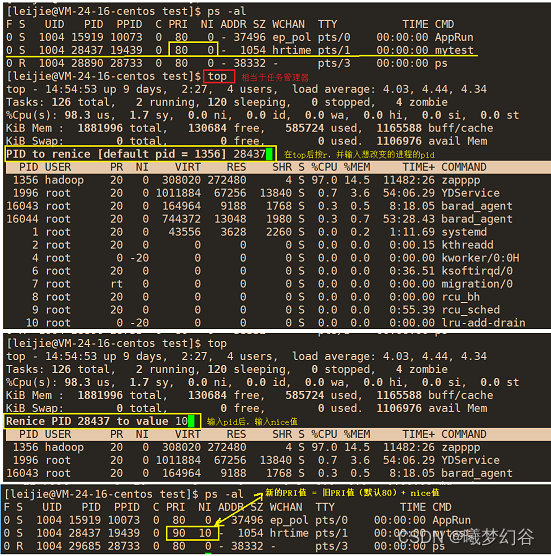
Task: Click the green cursor after renice pid 28437
Action: (x=269, y=154)
